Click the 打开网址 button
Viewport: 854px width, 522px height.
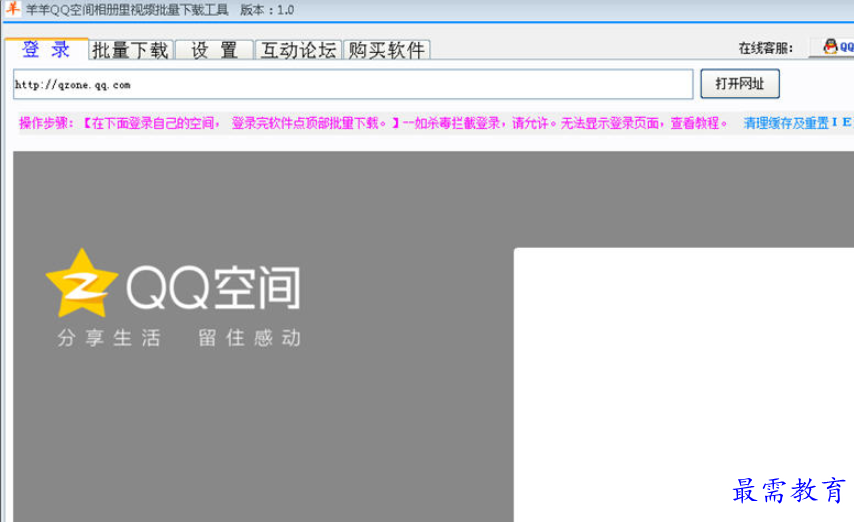click(x=740, y=83)
